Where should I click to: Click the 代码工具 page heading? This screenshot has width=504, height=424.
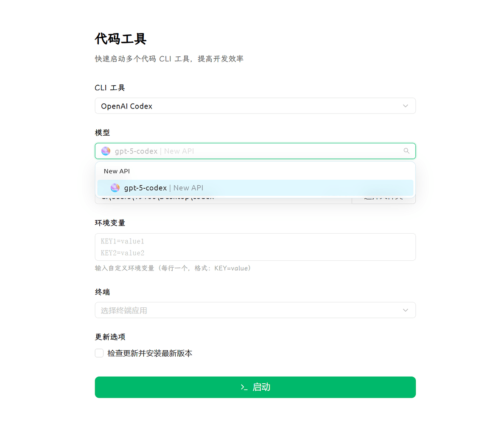pyautogui.click(x=120, y=39)
